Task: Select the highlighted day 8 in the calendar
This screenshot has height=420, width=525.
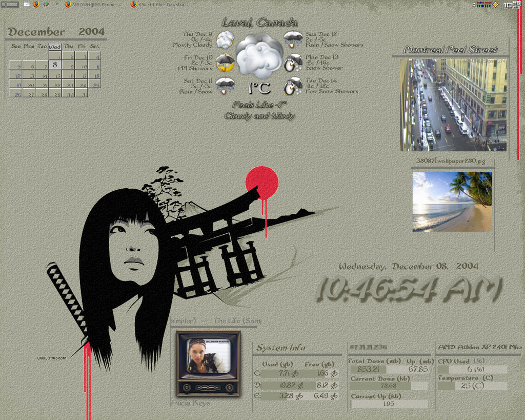Action: point(55,65)
